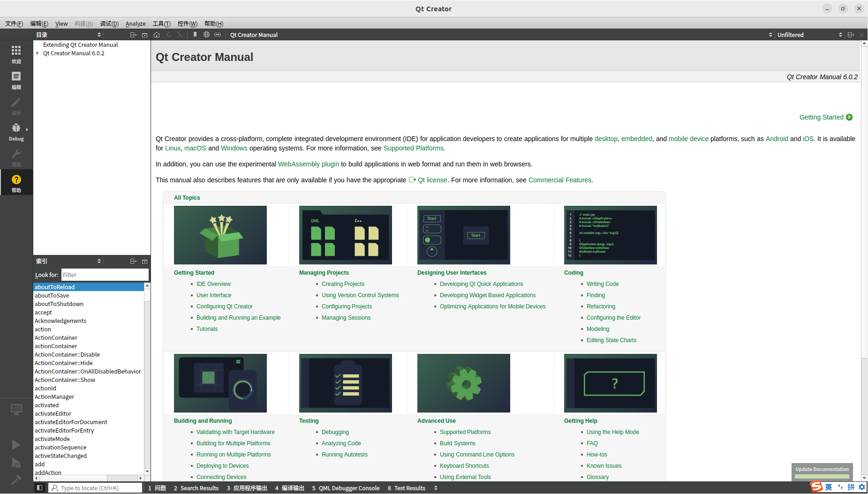Open Debug mode side arrow
The width and height of the screenshot is (868, 494).
(x=27, y=129)
